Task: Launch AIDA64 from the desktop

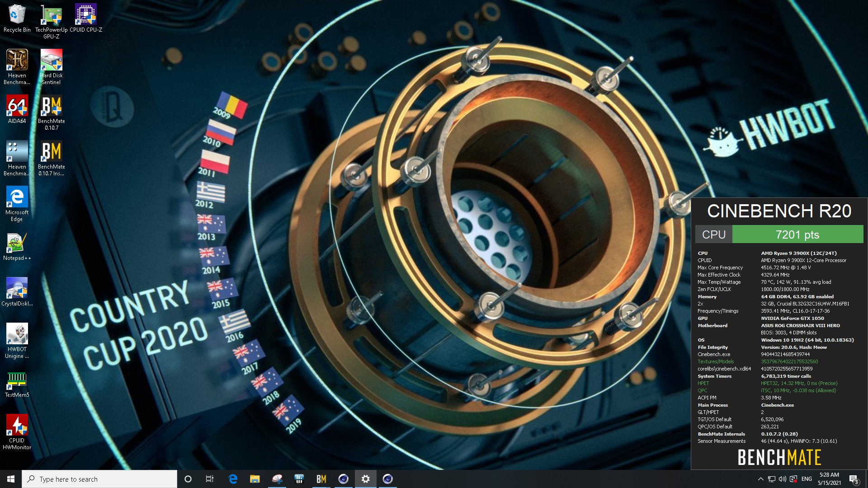Action: click(x=17, y=109)
